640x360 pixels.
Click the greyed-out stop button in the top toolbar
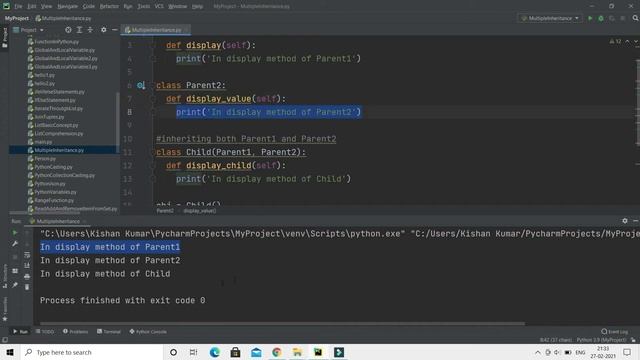pos(622,18)
